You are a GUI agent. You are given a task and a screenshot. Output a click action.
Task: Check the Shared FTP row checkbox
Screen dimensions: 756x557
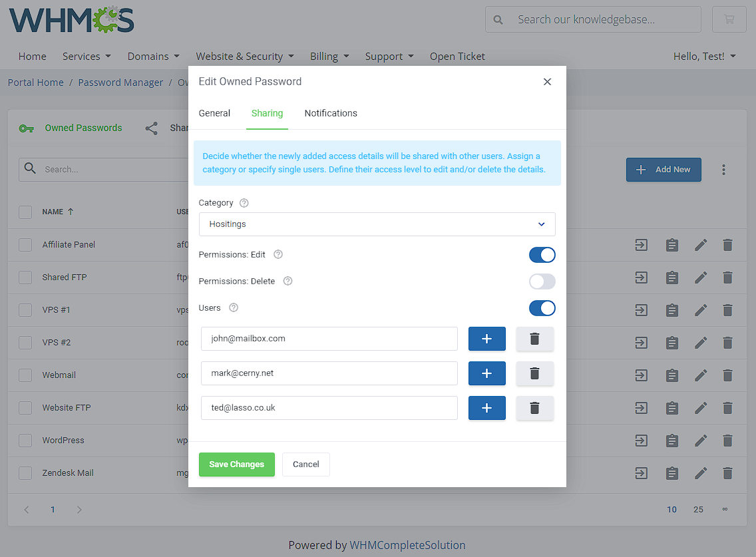point(25,278)
